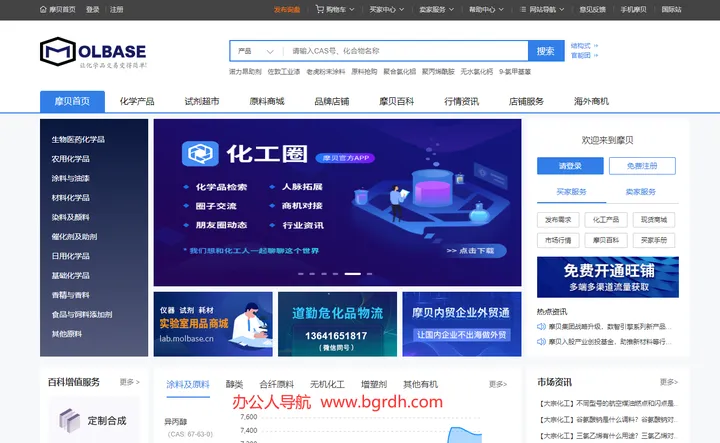Click the 化工圈 app icon in banner
This screenshot has width=720, height=443.
click(200, 153)
